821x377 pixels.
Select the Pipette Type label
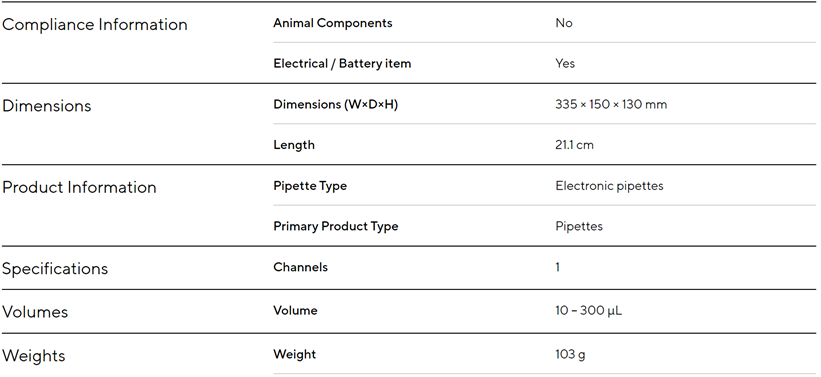[310, 186]
